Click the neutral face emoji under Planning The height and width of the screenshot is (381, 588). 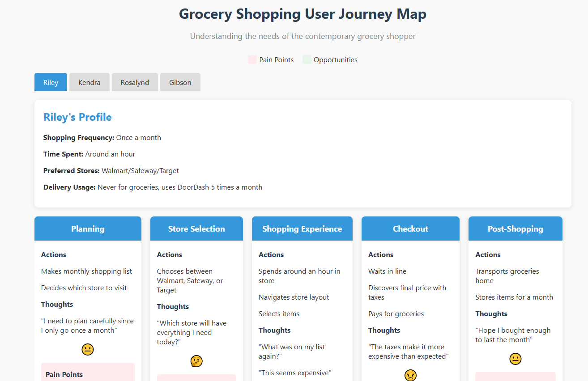88,349
